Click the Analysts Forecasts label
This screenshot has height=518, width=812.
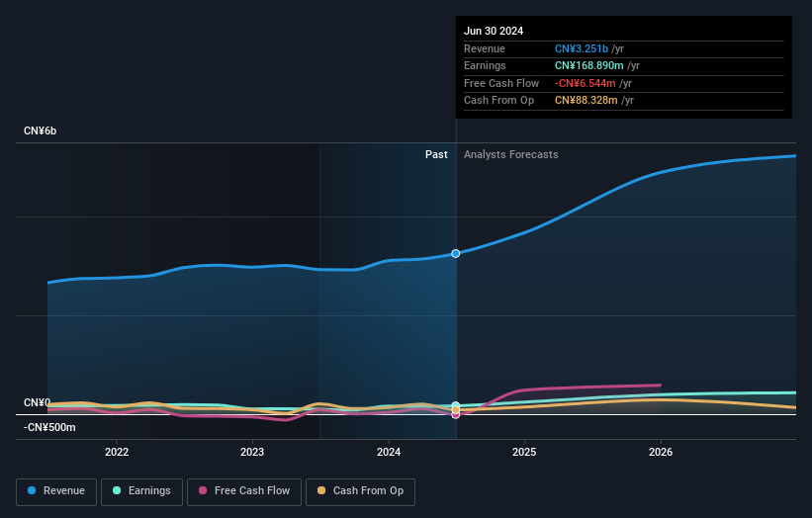coord(511,154)
